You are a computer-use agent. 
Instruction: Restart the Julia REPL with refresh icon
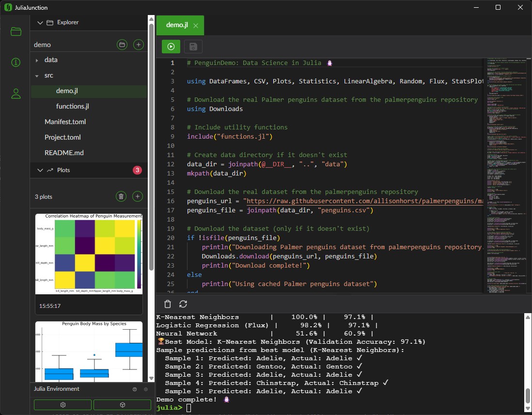pos(183,304)
